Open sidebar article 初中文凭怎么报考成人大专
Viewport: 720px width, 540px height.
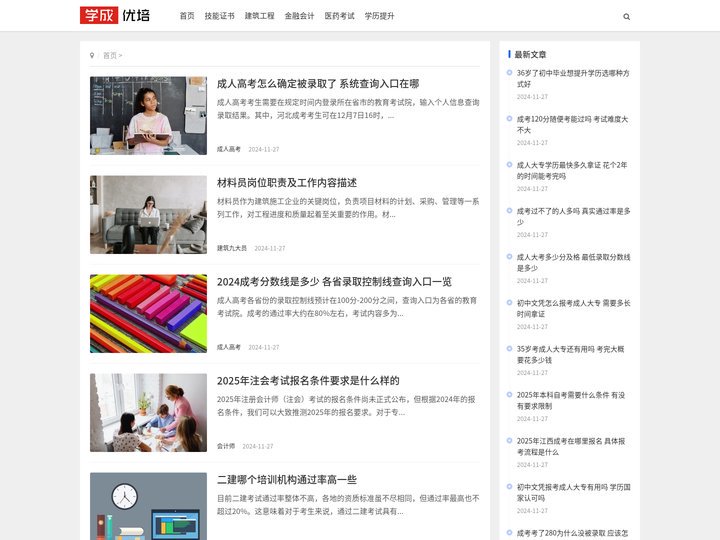coord(574,309)
